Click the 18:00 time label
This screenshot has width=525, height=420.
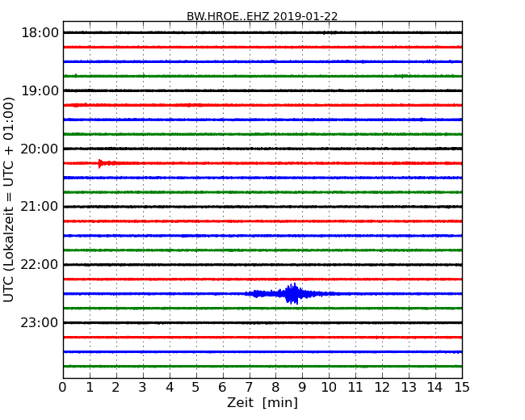(x=40, y=33)
